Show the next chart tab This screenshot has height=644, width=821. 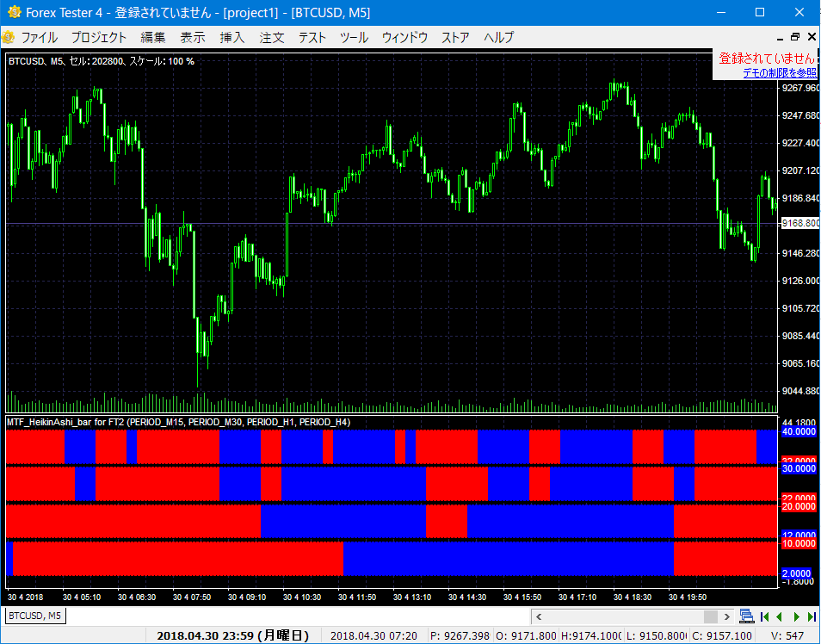[x=796, y=616]
